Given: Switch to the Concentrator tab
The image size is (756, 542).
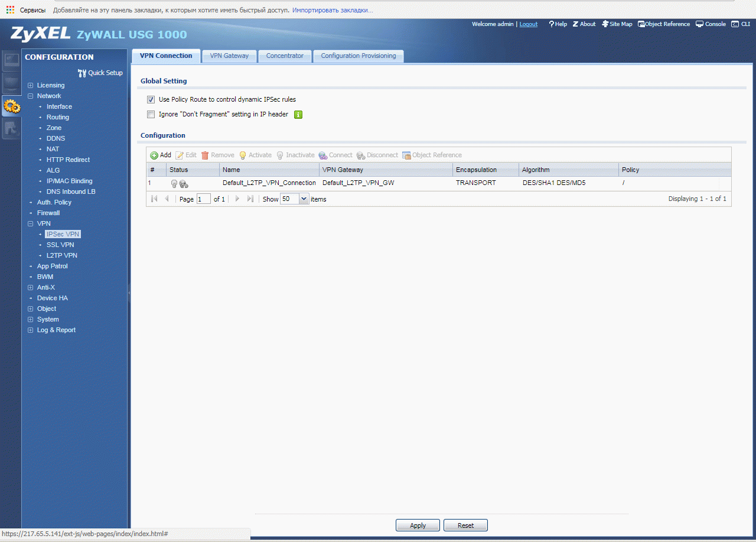Looking at the screenshot, I should pos(285,56).
